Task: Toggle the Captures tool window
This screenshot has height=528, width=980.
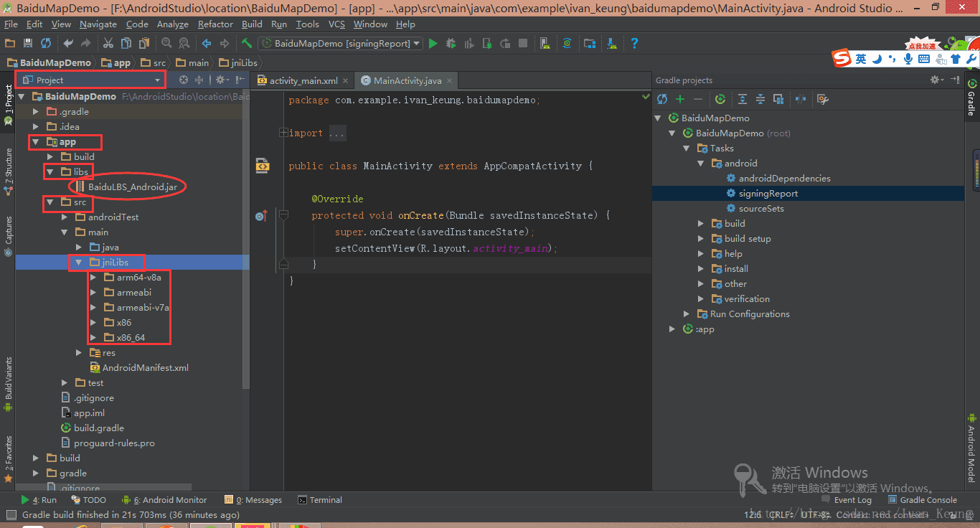Action: coord(9,237)
